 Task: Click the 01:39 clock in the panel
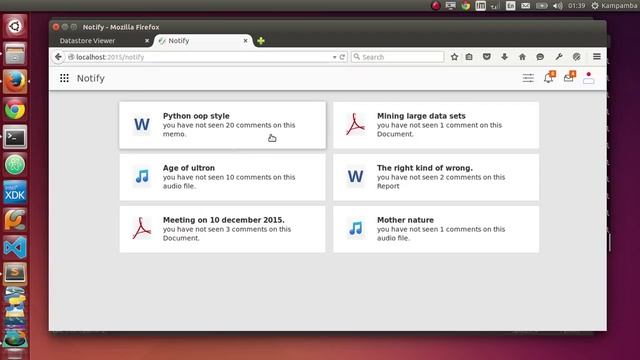[x=576, y=6]
